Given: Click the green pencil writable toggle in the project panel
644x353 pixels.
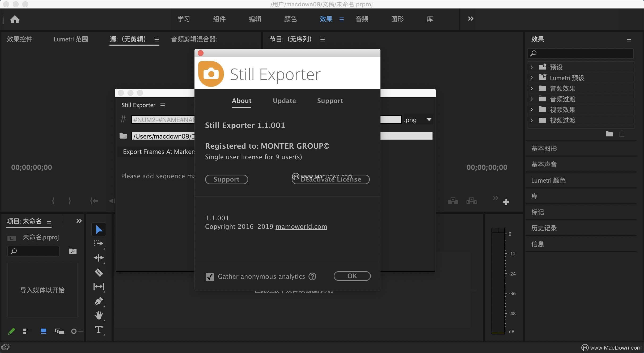Looking at the screenshot, I should point(12,331).
